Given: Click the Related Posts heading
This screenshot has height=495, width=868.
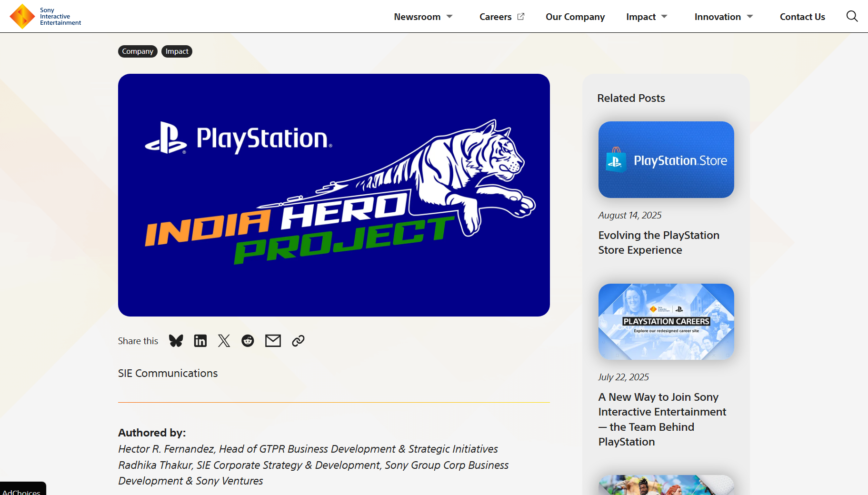Looking at the screenshot, I should pyautogui.click(x=631, y=98).
